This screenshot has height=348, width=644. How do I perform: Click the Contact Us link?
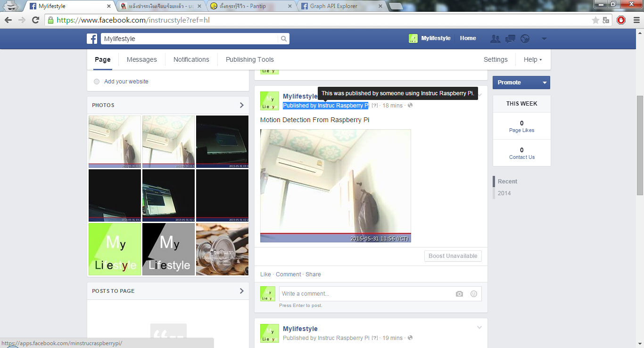(522, 157)
